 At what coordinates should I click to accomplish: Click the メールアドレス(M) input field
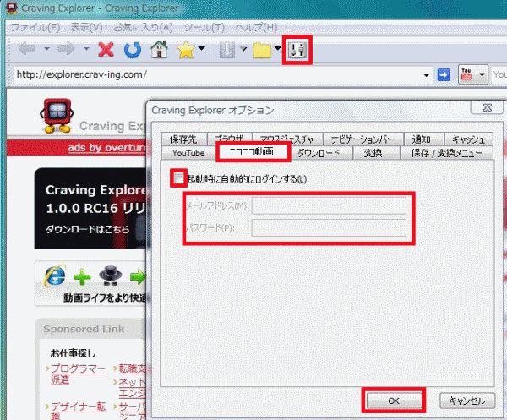[329, 205]
